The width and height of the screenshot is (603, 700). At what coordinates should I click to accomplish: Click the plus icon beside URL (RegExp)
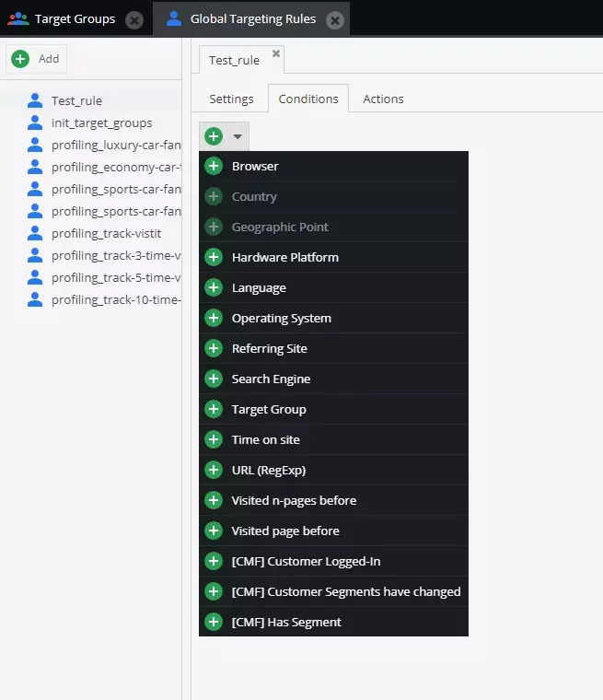coord(214,470)
